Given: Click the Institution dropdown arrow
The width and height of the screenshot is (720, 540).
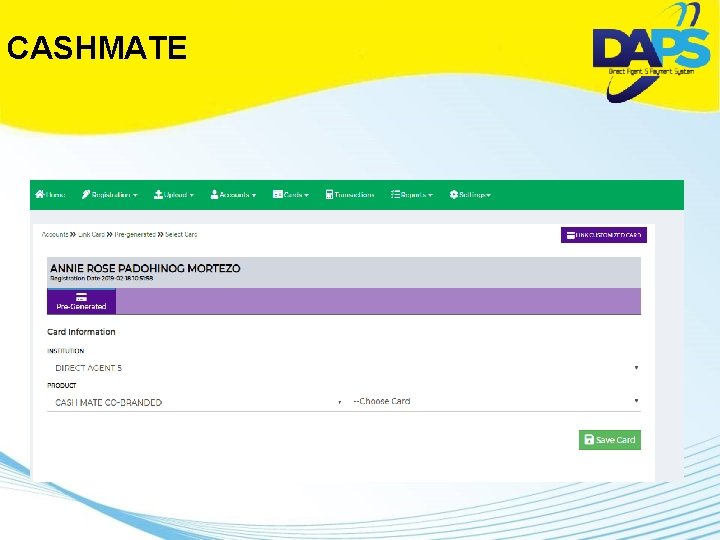Looking at the screenshot, I should tap(636, 368).
